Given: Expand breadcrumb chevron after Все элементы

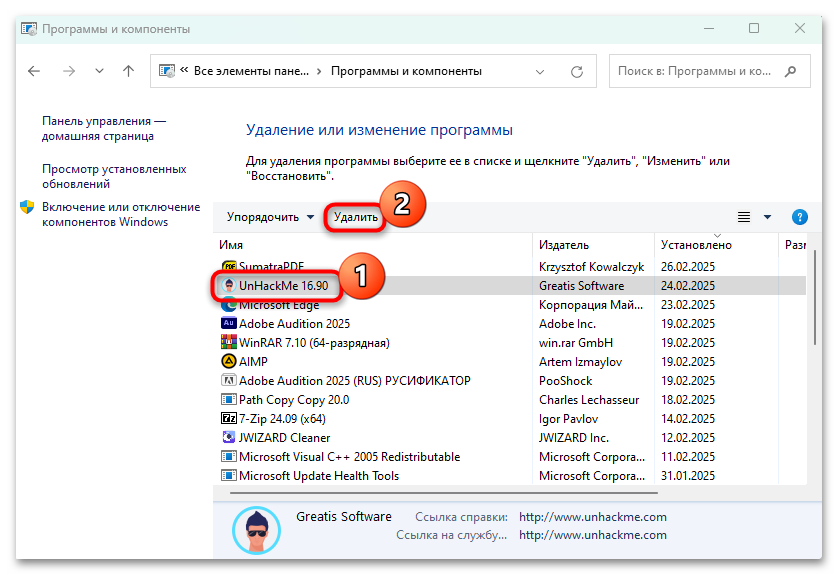Looking at the screenshot, I should click(x=319, y=72).
